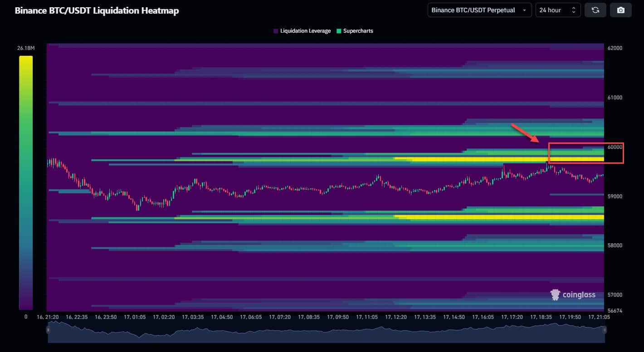Click the camera screenshot icon button

point(621,10)
